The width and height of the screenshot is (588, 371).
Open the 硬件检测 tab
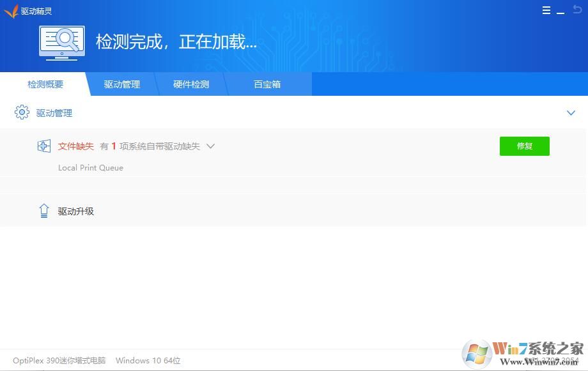(x=191, y=84)
